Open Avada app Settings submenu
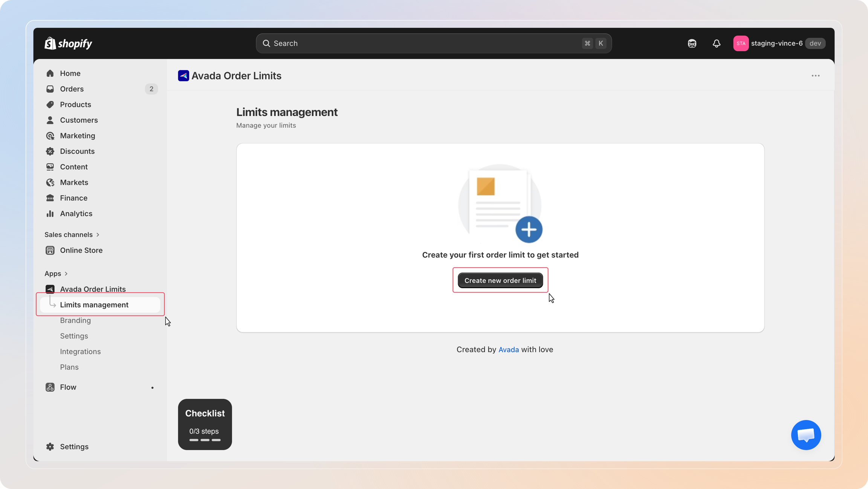The height and width of the screenshot is (489, 868). [74, 336]
